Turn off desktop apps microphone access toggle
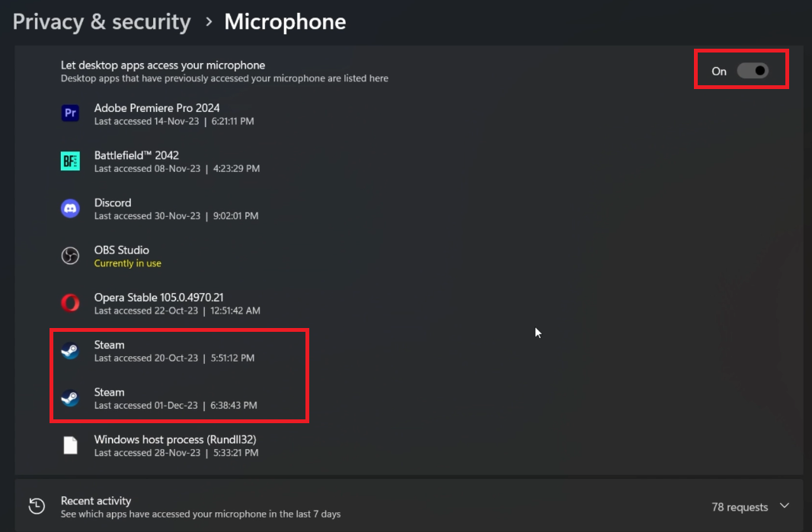812x532 pixels. [753, 71]
